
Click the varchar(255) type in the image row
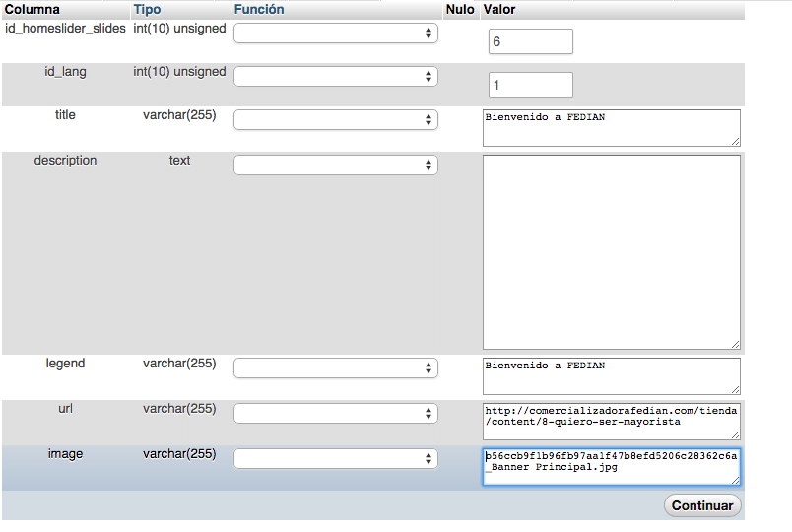[179, 454]
